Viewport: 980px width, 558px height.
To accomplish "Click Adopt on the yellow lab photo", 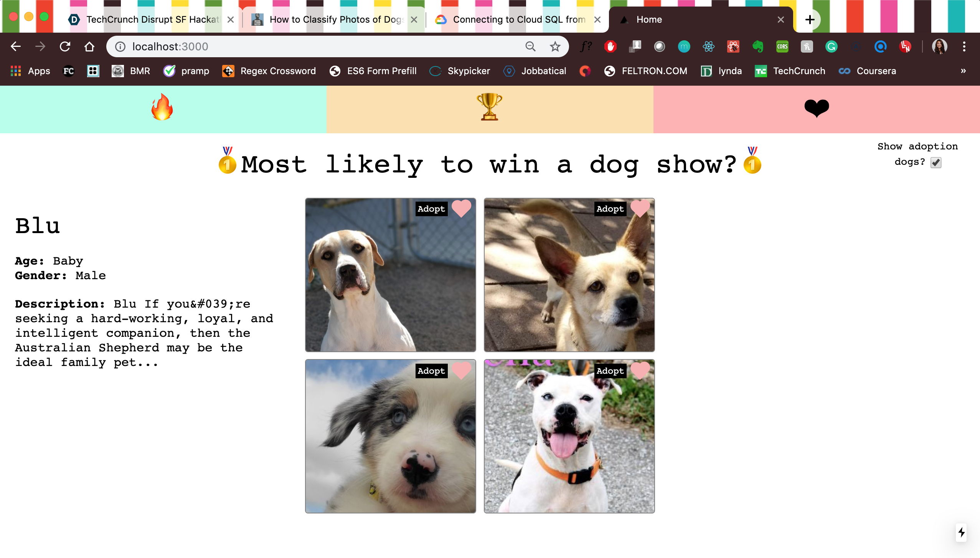I will (431, 209).
